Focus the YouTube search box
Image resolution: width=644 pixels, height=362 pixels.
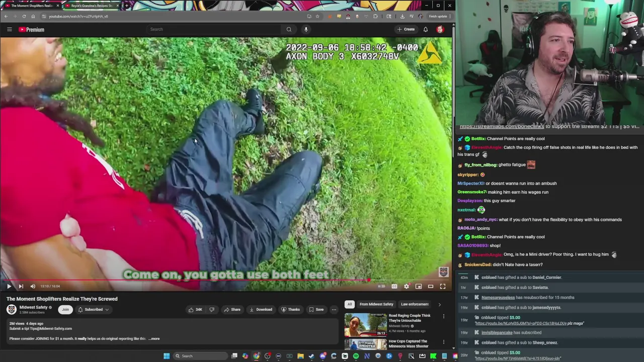coord(214,29)
